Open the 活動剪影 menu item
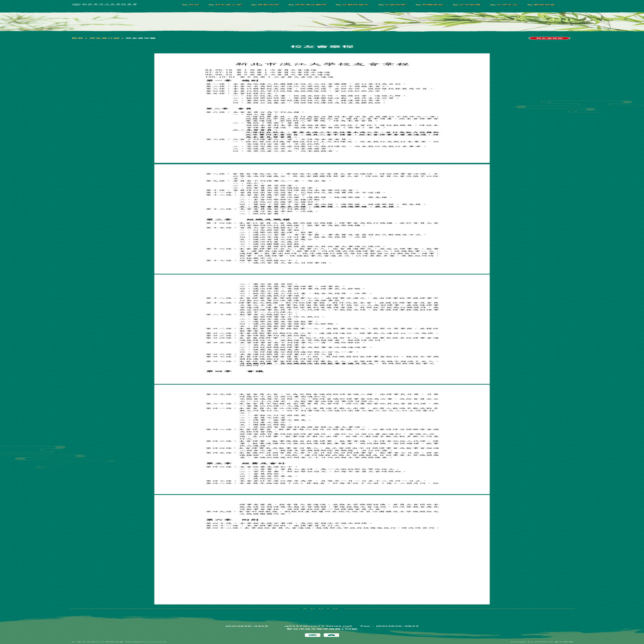The width and height of the screenshot is (644, 644). click(x=392, y=5)
